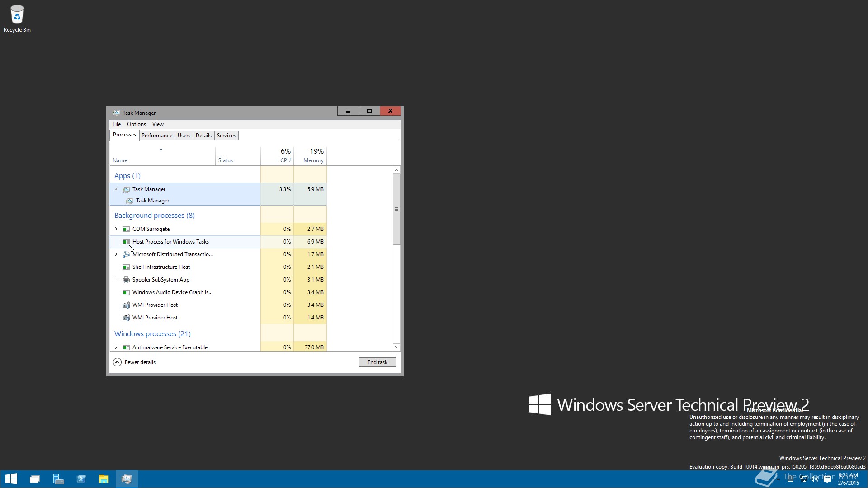The image size is (868, 488).
Task: Open the Options menu
Action: click(x=137, y=124)
